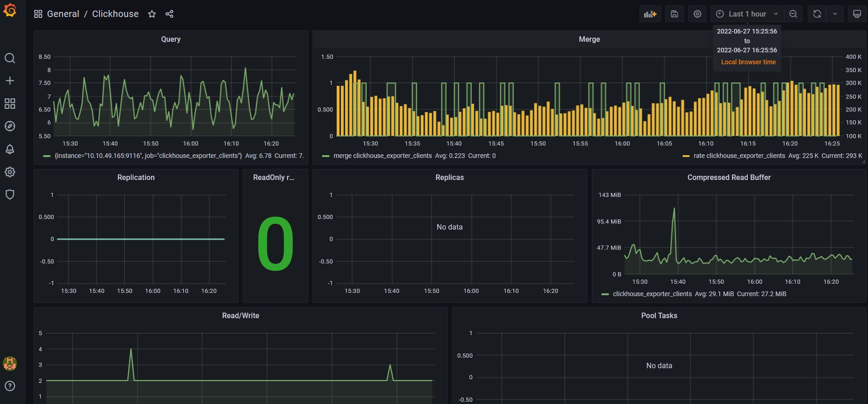Open dashboard settings gear in top bar
The height and width of the screenshot is (404, 868).
(x=697, y=14)
